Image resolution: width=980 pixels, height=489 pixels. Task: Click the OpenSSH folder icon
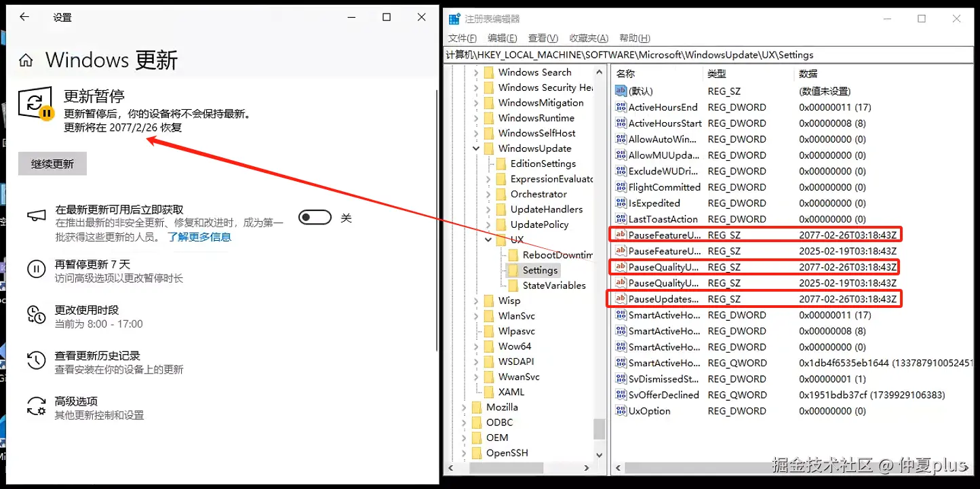click(477, 453)
